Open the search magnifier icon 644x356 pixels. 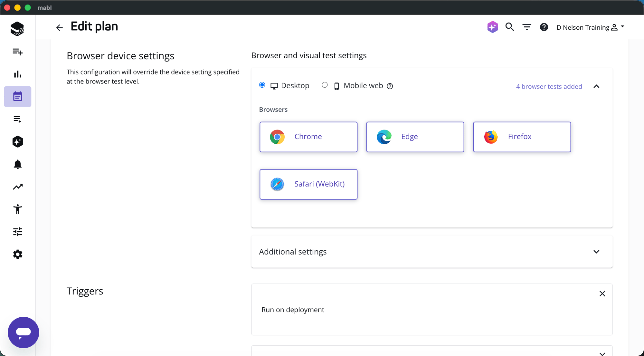[509, 27]
